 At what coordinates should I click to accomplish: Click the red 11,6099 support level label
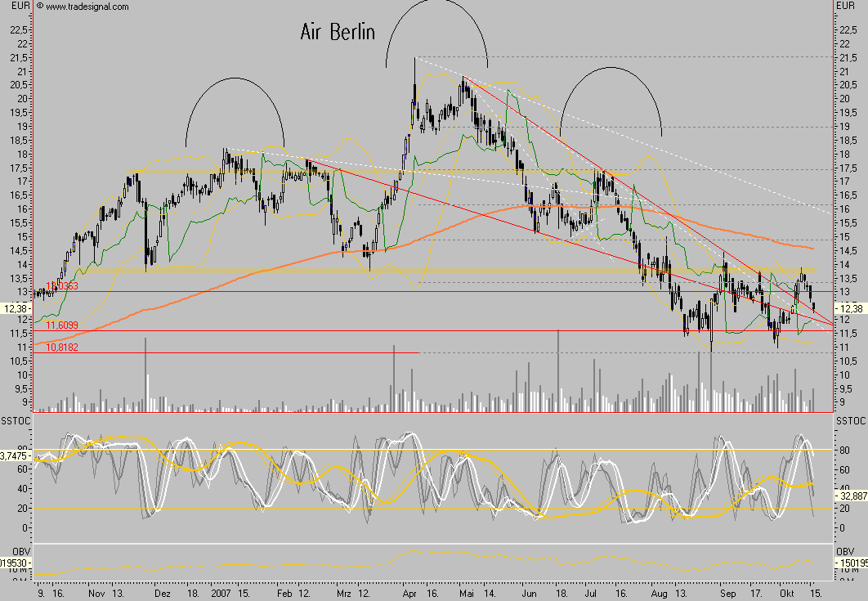pos(62,325)
